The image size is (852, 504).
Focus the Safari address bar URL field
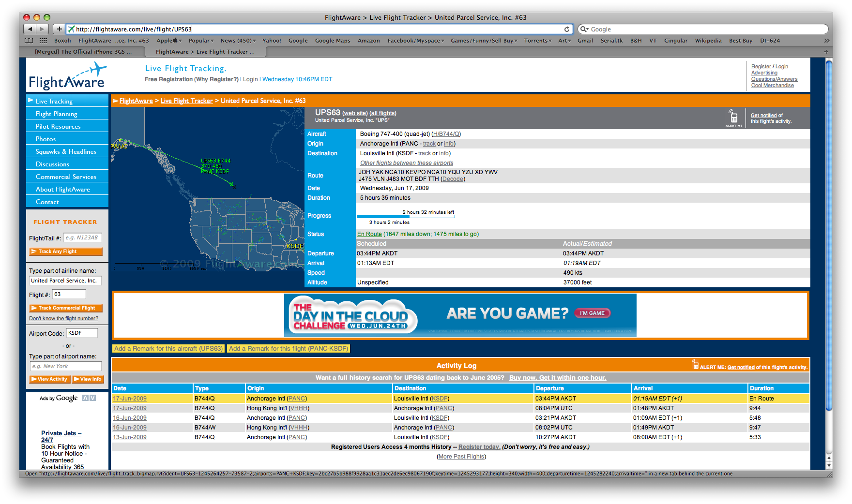pos(319,29)
